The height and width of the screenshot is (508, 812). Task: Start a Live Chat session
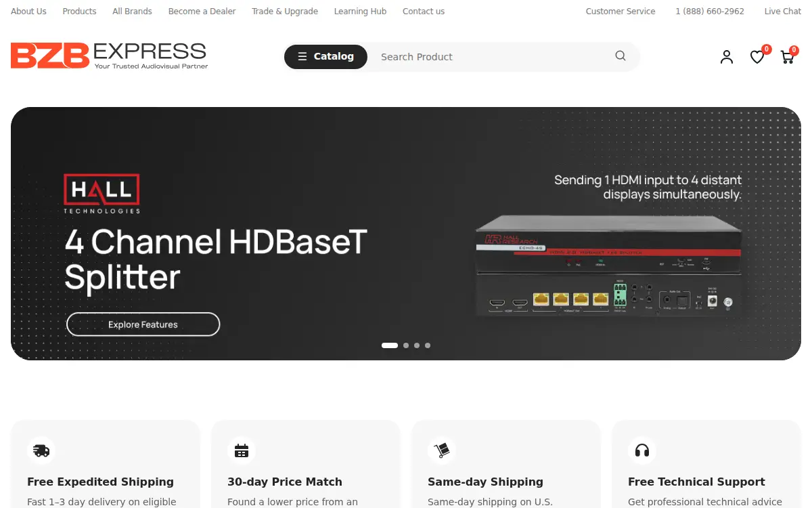783,12
